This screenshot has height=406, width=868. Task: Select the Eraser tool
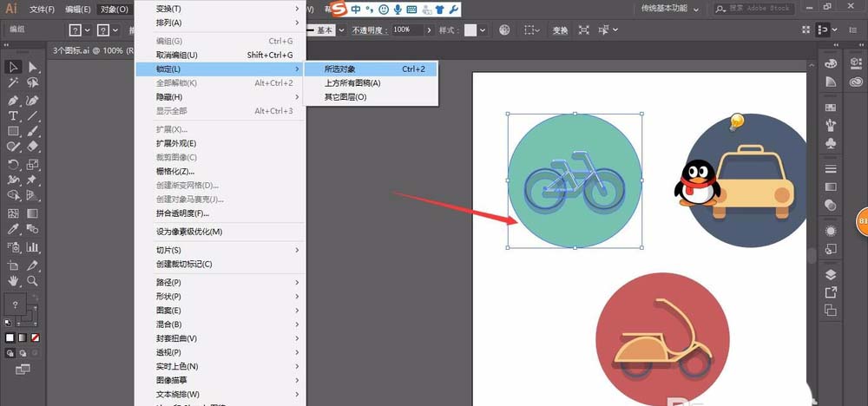(33, 146)
